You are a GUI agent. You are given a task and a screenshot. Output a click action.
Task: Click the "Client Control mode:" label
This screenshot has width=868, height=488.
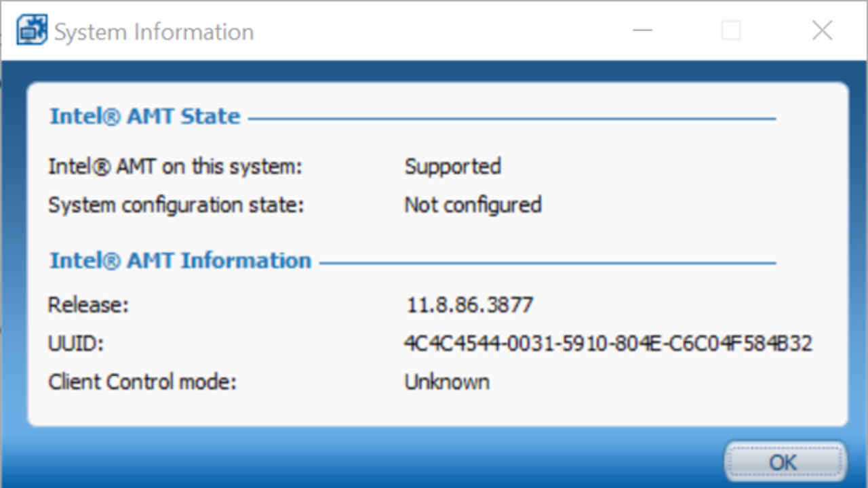point(142,382)
